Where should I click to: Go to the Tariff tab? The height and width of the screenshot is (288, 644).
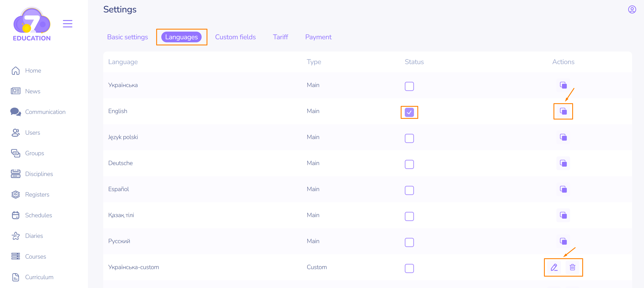click(280, 37)
